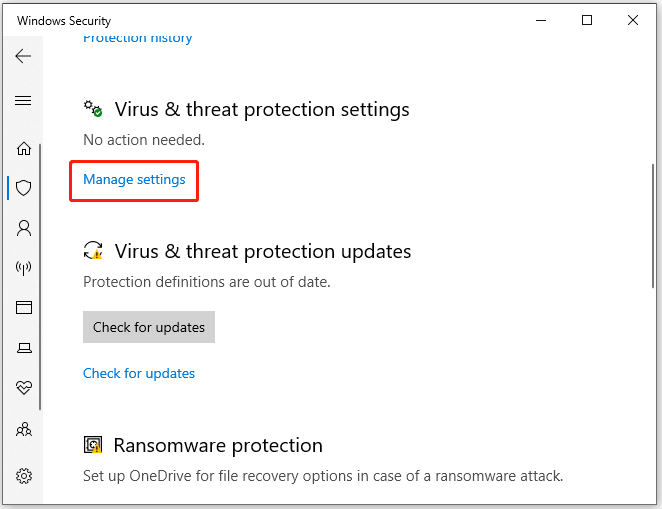
Task: Open Family options people icon
Action: click(24, 429)
